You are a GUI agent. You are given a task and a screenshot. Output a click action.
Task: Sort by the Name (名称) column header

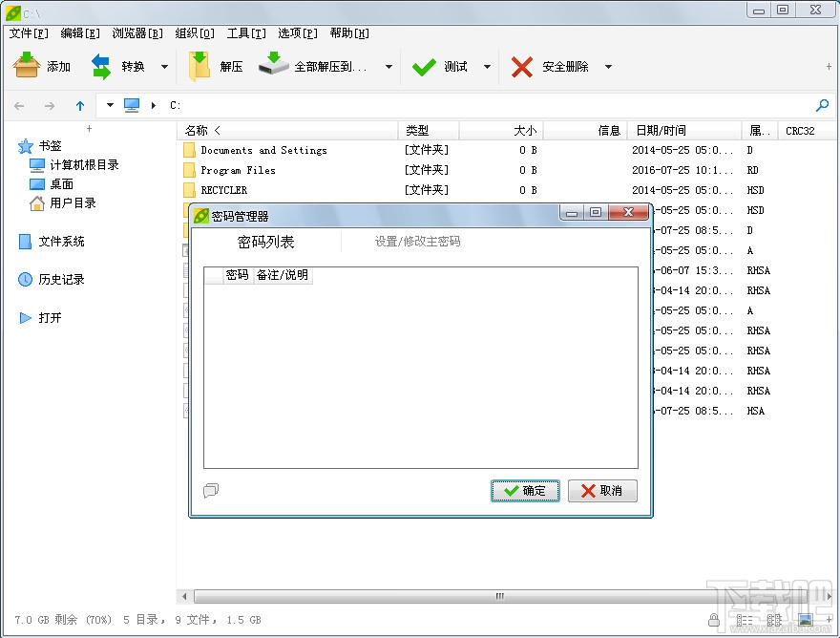point(287,130)
